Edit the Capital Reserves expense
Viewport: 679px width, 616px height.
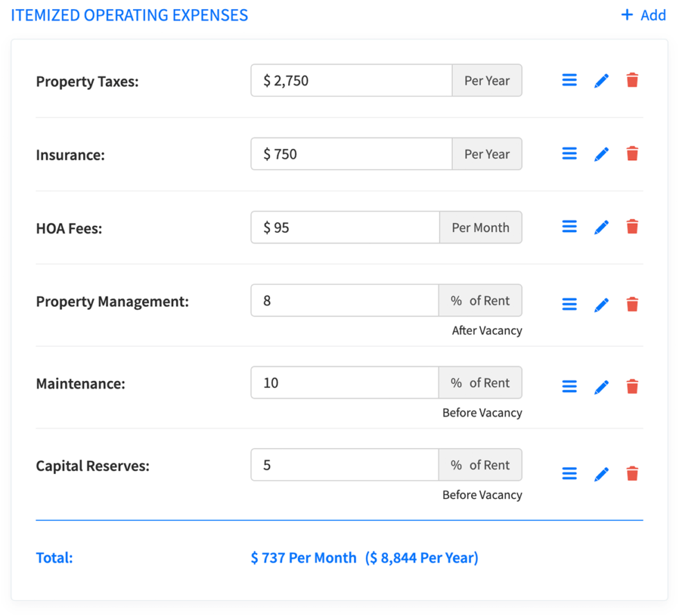(x=601, y=473)
